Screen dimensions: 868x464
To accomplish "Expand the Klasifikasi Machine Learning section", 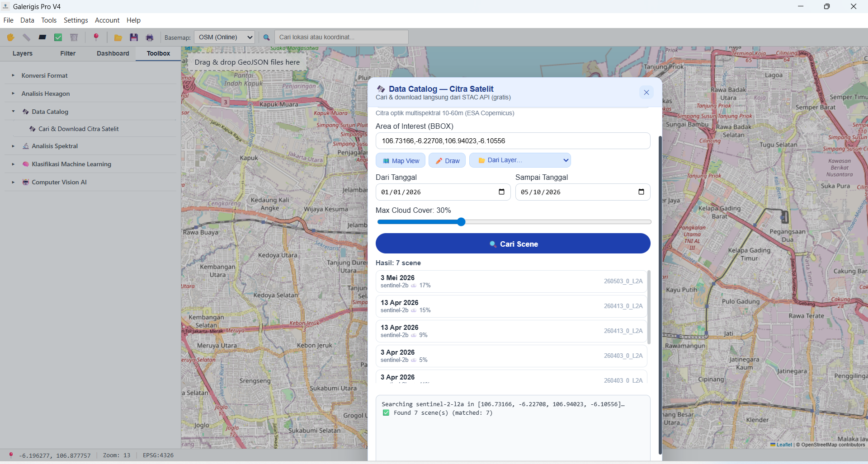I will [90, 164].
